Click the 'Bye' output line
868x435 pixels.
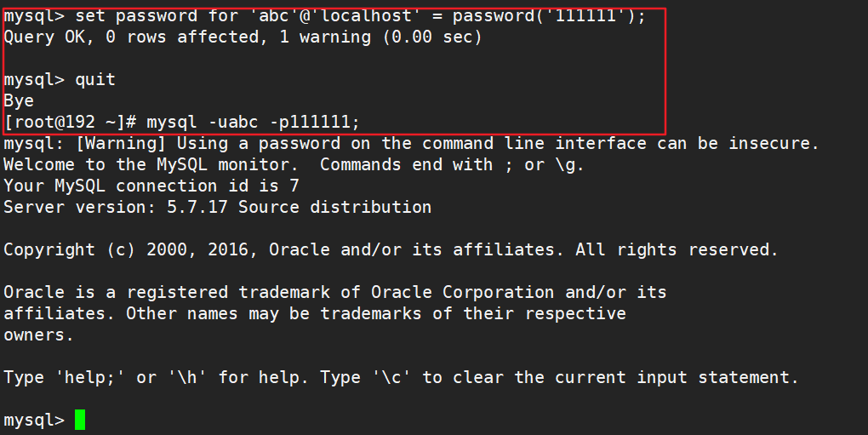[19, 101]
